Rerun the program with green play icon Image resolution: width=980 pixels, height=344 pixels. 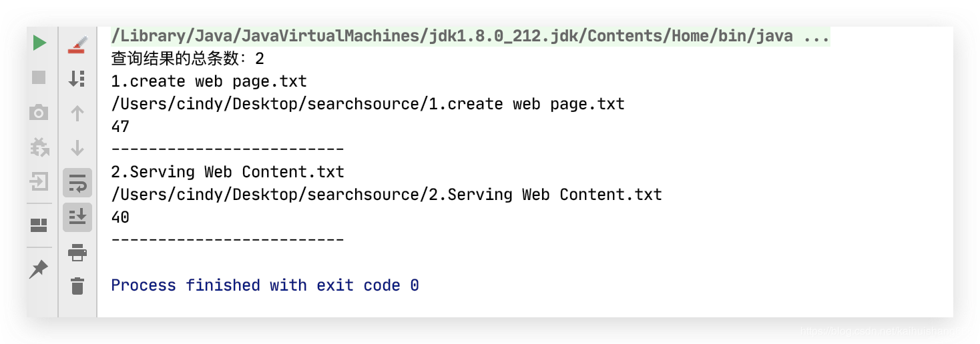click(x=39, y=43)
